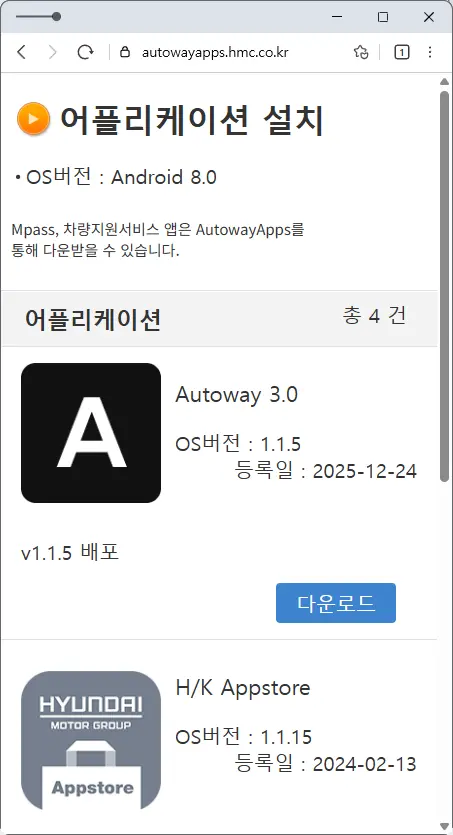
Task: Select the 'Autoway 3.0' app name
Action: pyautogui.click(x=236, y=395)
